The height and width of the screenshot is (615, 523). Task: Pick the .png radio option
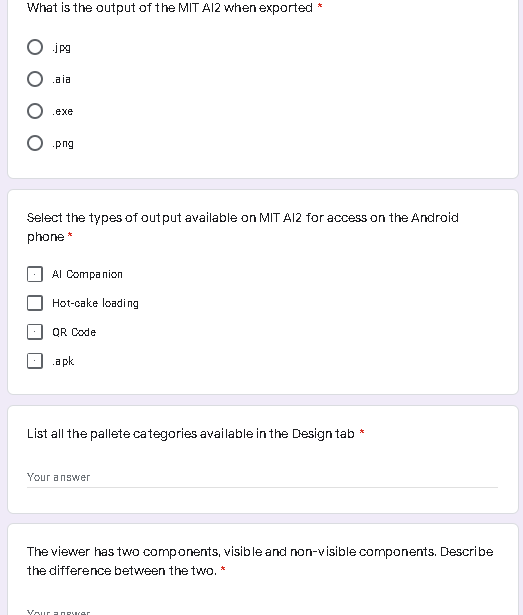tap(35, 143)
